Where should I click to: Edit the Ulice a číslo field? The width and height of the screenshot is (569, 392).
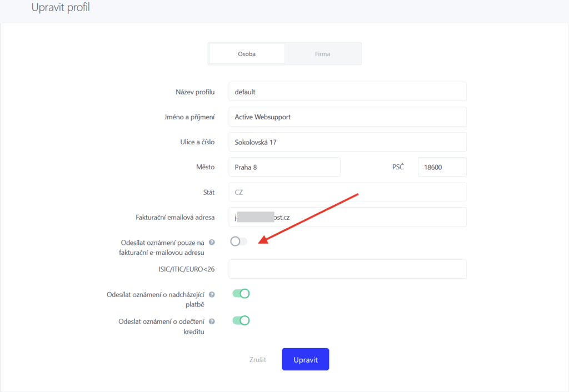pos(348,142)
